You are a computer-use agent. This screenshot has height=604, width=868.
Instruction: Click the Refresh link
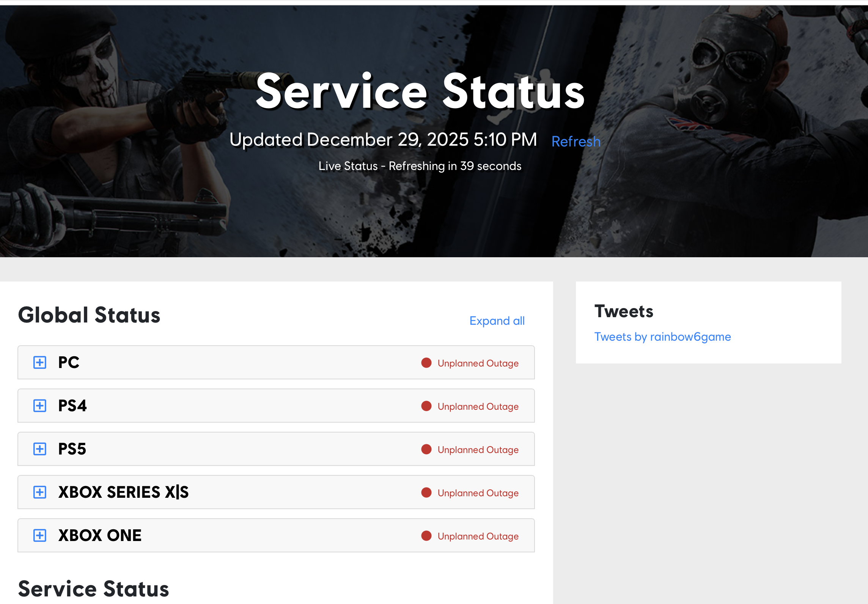tap(576, 142)
